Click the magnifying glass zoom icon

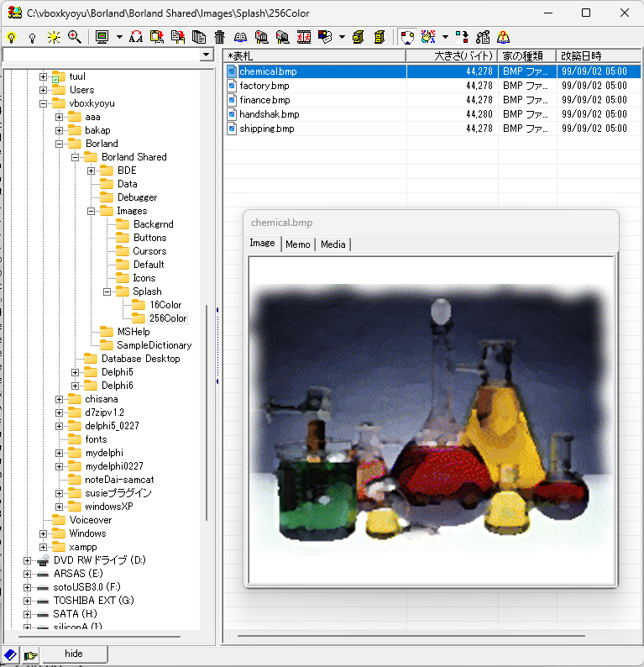pyautogui.click(x=74, y=37)
